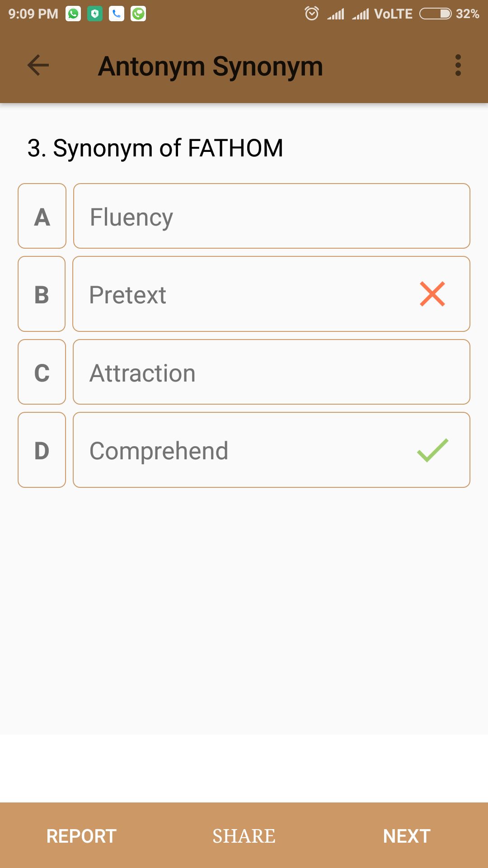Select option letter C box
Viewport: 488px width, 868px height.
[42, 372]
